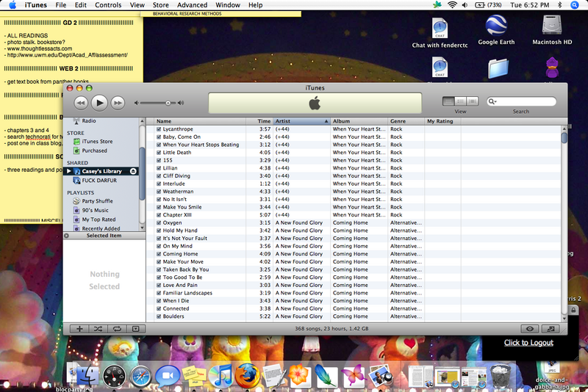Image resolution: width=588 pixels, height=392 pixels.
Task: Open Google Earth from the desktop
Action: (x=496, y=30)
